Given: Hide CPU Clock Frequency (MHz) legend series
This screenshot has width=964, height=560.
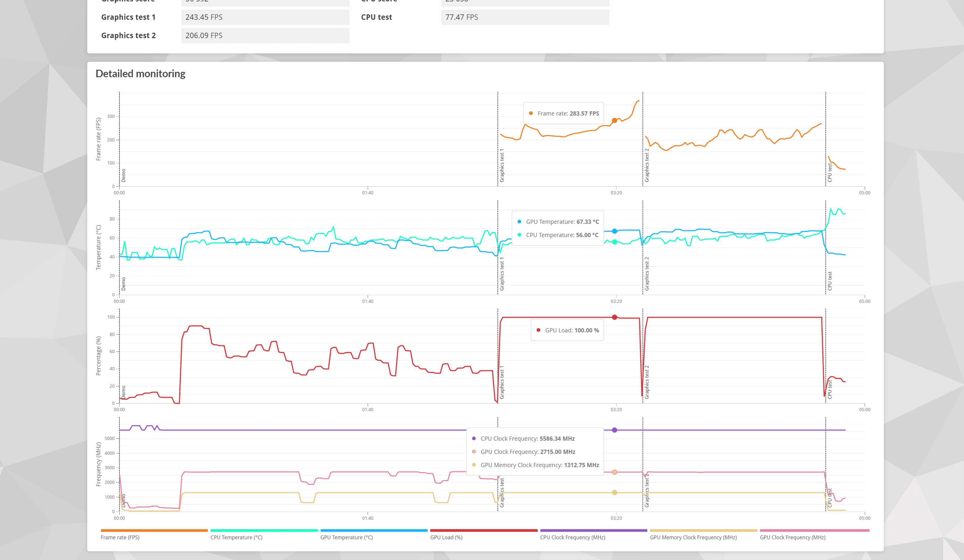Looking at the screenshot, I should point(572,537).
